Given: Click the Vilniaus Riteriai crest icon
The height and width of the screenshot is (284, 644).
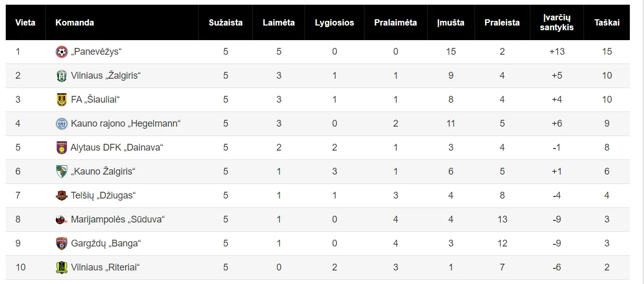Looking at the screenshot, I should pyautogui.click(x=62, y=267).
